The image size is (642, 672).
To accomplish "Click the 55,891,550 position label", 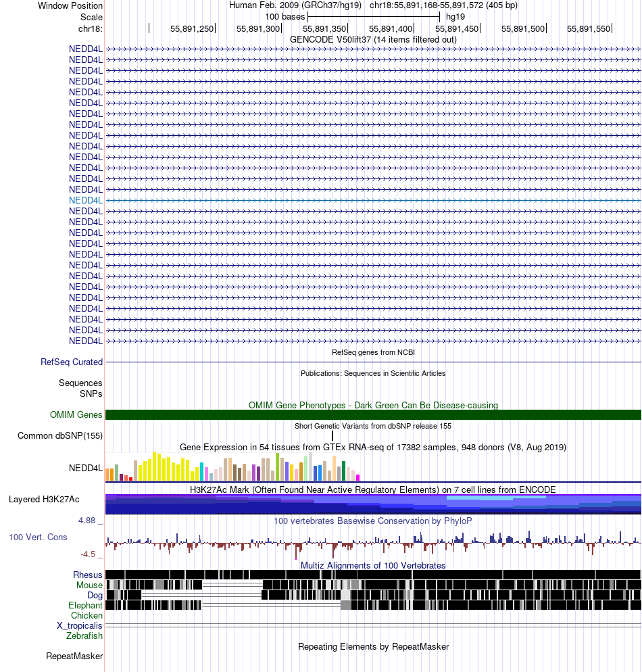I will tap(589, 28).
